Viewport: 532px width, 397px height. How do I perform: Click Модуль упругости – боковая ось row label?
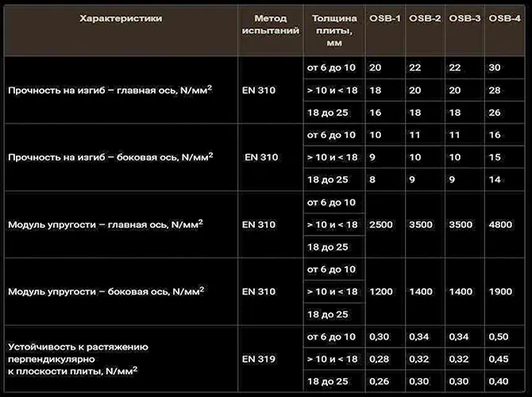(x=106, y=291)
